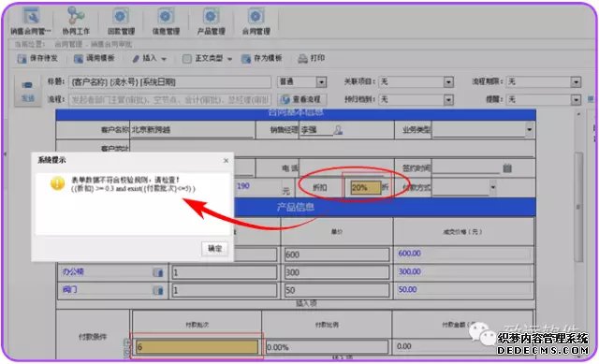Open the 业务类型 dropdown arrow
Image resolution: width=599 pixels, height=364 pixels.
tap(529, 130)
